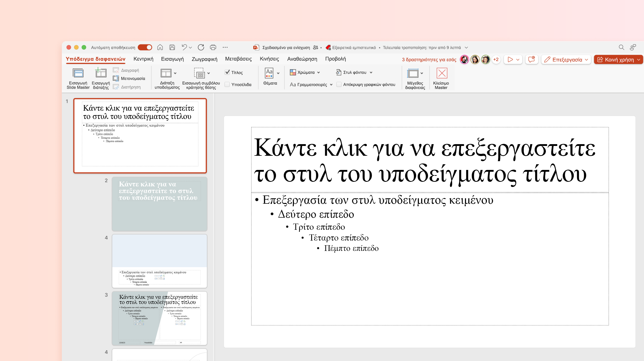The width and height of the screenshot is (644, 361).
Task: Switch to the Ζωγραφική tab
Action: coord(204,59)
